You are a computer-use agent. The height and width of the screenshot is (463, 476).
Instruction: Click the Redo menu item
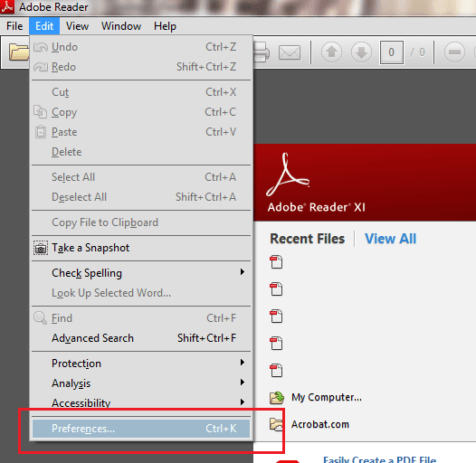point(141,67)
